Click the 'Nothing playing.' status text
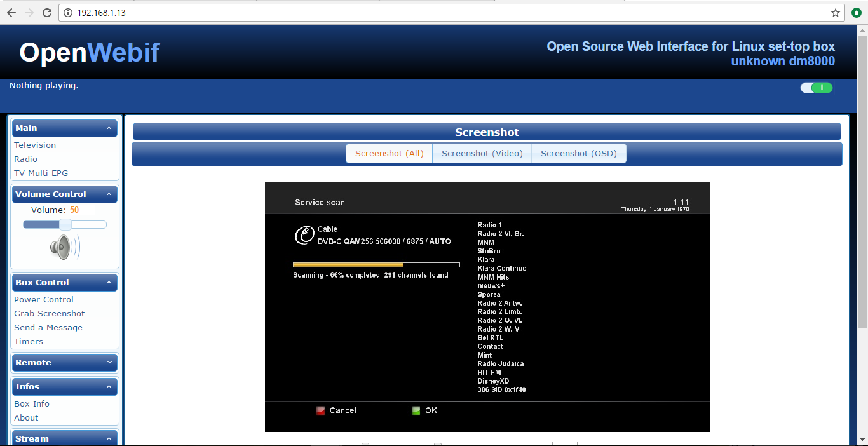 (x=44, y=85)
